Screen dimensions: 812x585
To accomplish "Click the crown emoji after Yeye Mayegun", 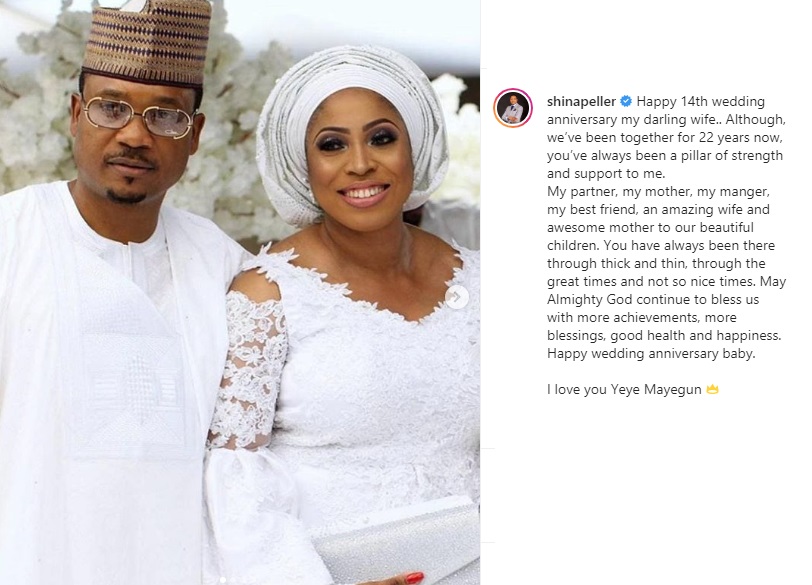I will (x=713, y=389).
